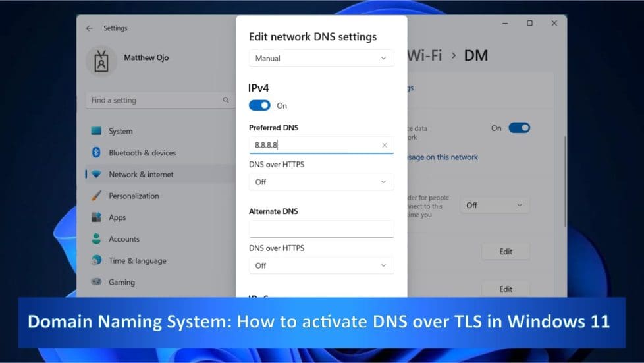Open the Manual DNS mode dropdown
Screen dimensions: 644x363
point(321,58)
